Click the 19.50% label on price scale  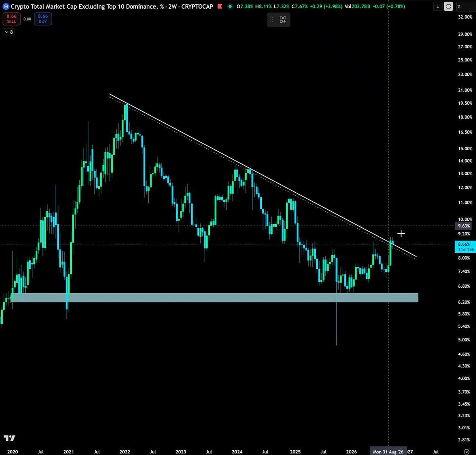pos(465,103)
